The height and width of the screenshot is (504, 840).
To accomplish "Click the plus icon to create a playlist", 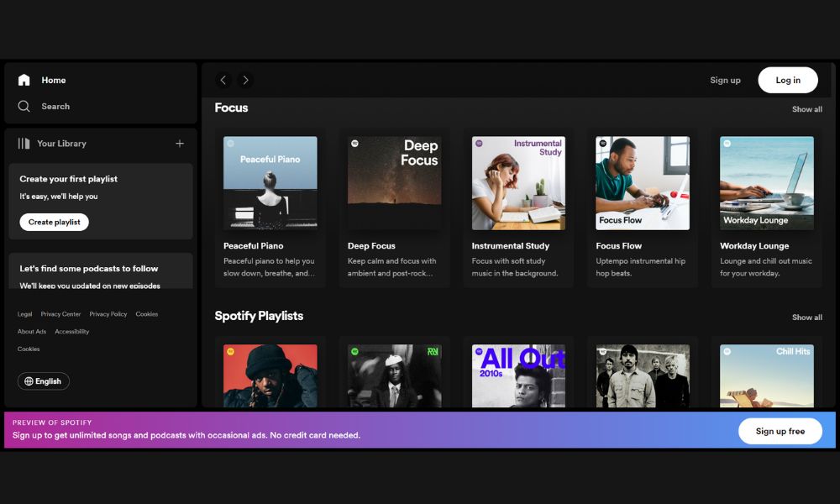I will click(x=179, y=144).
